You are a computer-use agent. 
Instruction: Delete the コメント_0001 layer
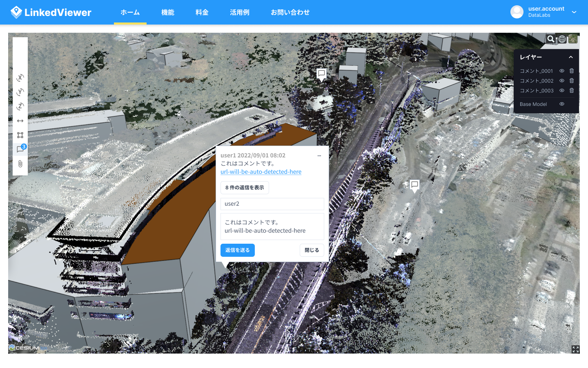tap(572, 71)
